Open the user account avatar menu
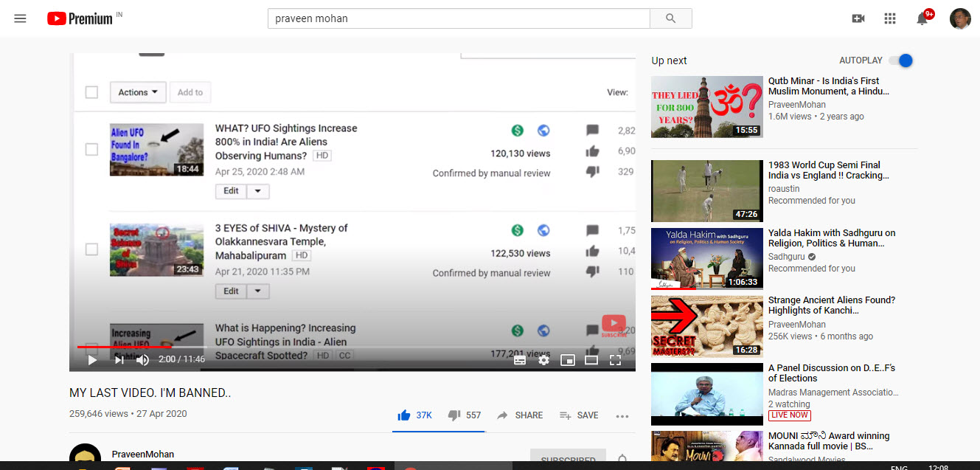Screen dimensions: 980x470 tap(960, 18)
